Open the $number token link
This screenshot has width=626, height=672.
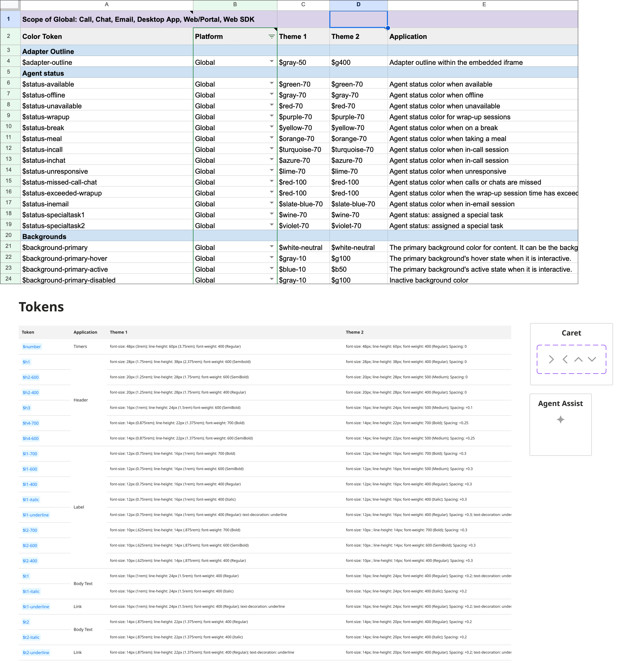31,346
